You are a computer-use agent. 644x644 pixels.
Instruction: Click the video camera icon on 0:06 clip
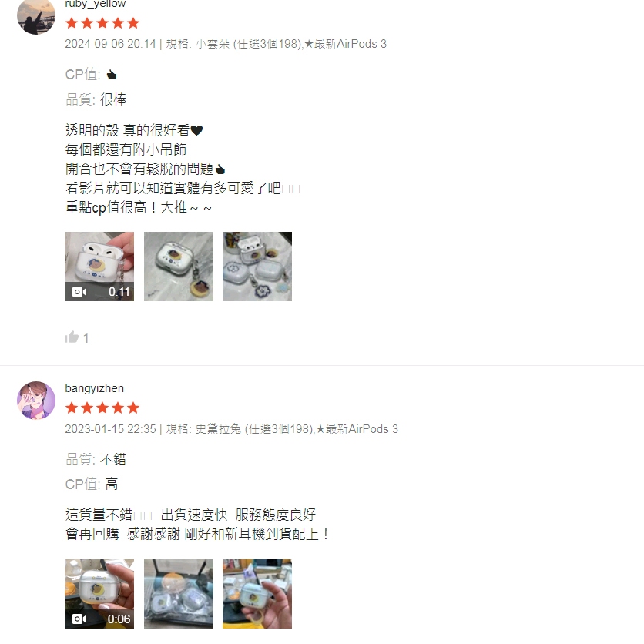(79, 619)
